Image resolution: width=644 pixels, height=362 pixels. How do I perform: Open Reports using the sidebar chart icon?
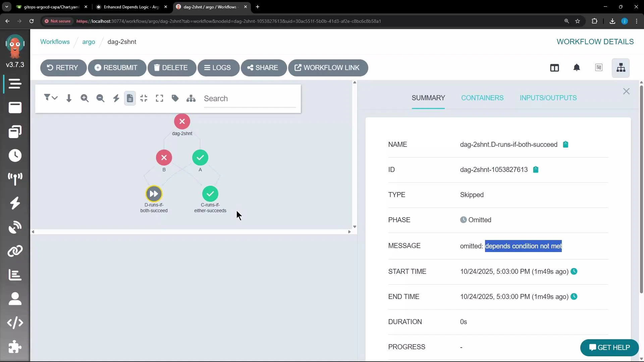coord(15,275)
